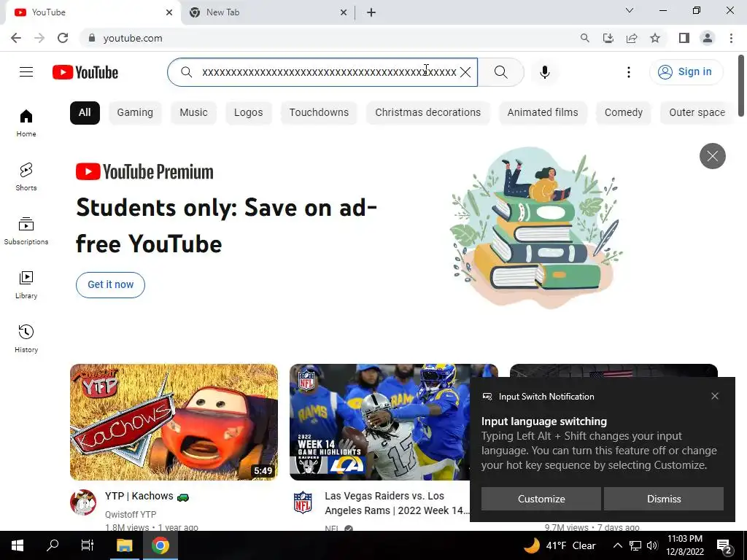The width and height of the screenshot is (747, 560).
Task: Switch to the New Tab tab
Action: pos(267,12)
